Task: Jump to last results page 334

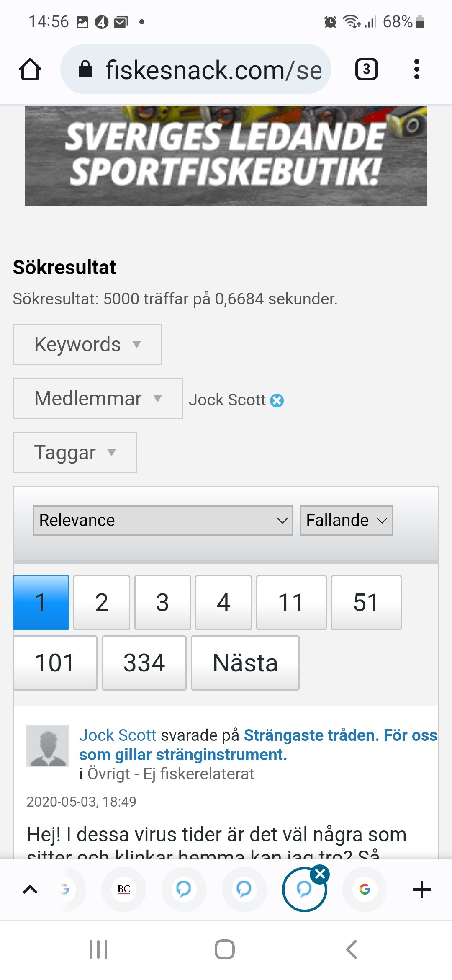Action: pos(144,663)
